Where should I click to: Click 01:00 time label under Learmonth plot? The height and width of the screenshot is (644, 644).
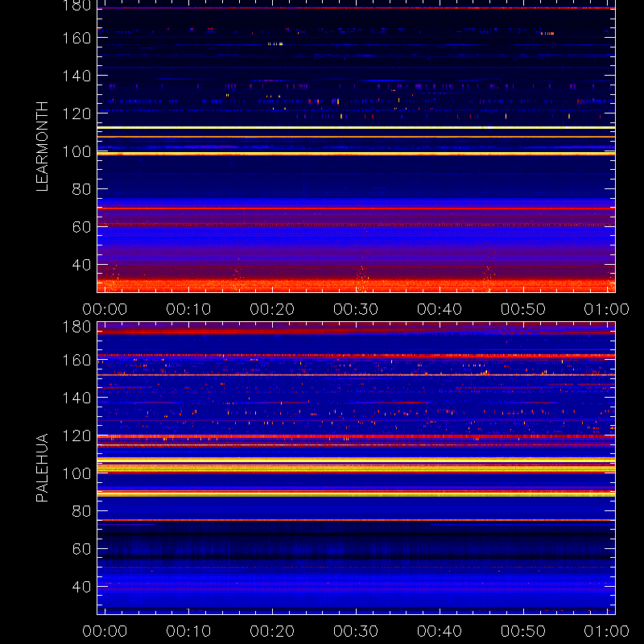pos(607,309)
